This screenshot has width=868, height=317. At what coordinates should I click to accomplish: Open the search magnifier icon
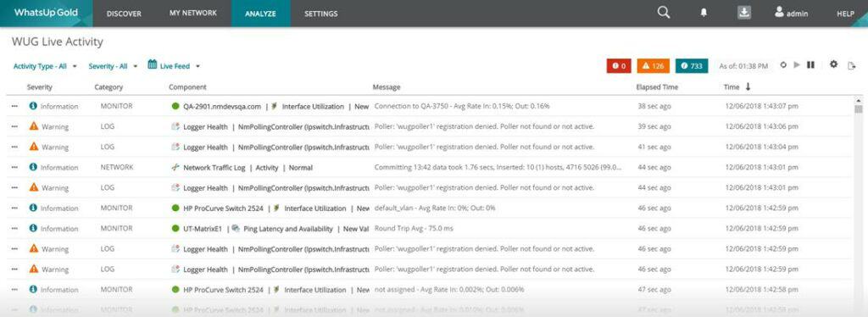663,13
